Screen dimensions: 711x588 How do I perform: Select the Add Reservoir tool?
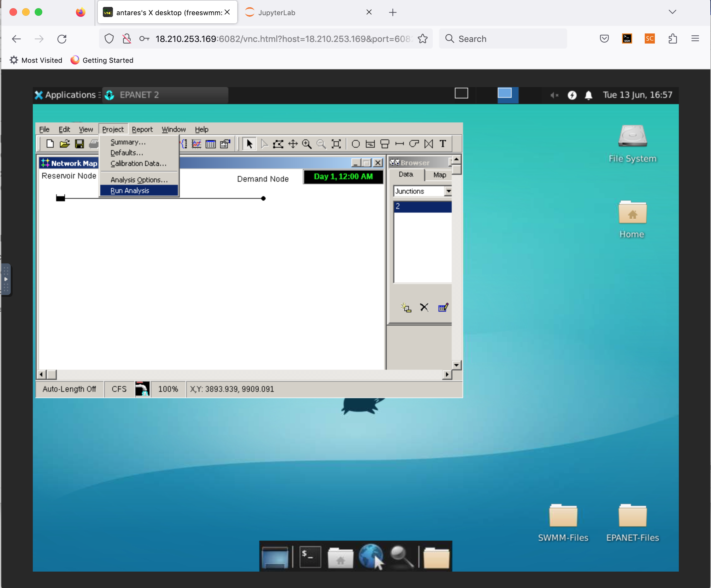[370, 144]
